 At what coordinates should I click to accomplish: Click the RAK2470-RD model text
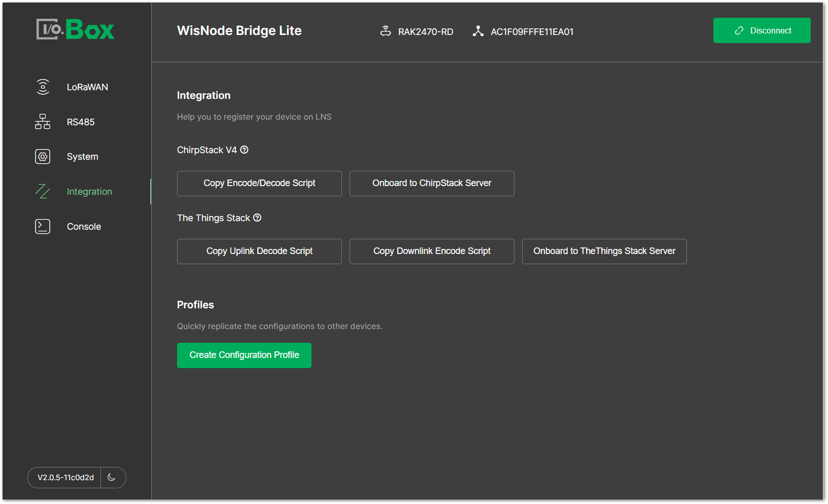click(x=426, y=32)
